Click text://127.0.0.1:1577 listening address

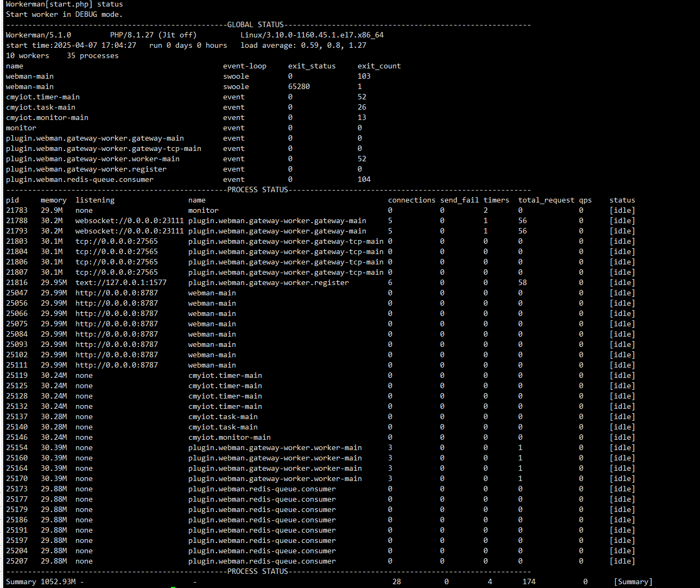pyautogui.click(x=121, y=282)
